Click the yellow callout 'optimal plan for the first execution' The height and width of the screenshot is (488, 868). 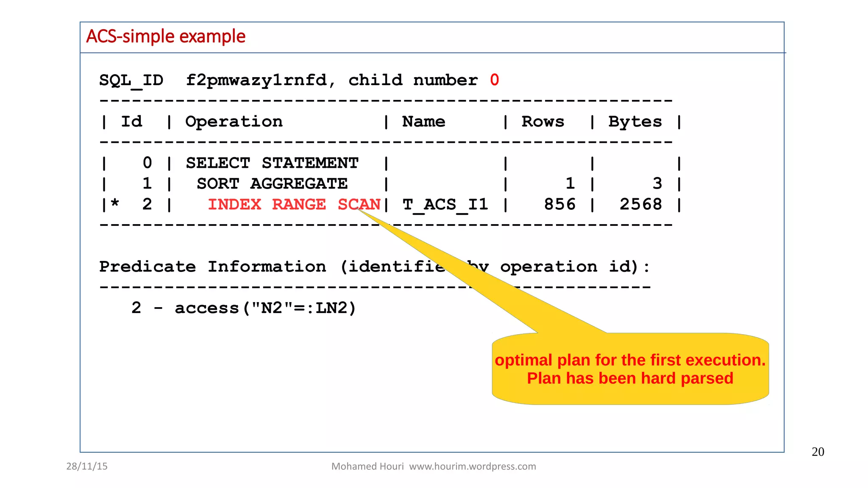click(630, 360)
